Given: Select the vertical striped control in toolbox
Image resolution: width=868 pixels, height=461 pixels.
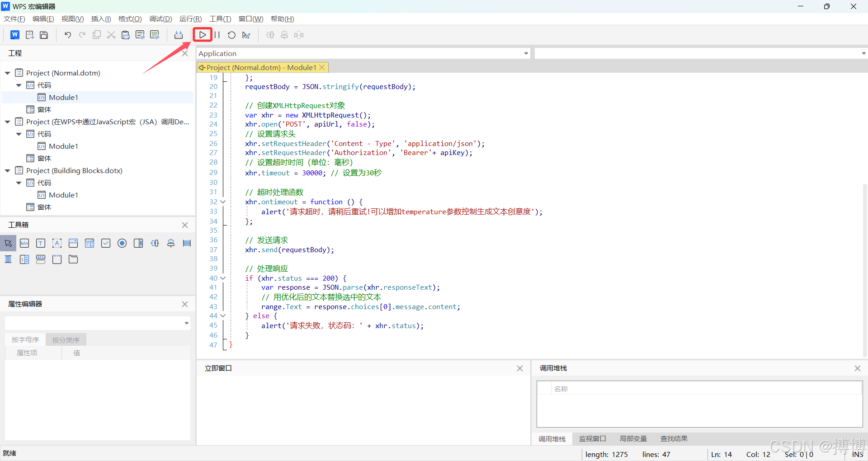Looking at the screenshot, I should pyautogui.click(x=187, y=243).
